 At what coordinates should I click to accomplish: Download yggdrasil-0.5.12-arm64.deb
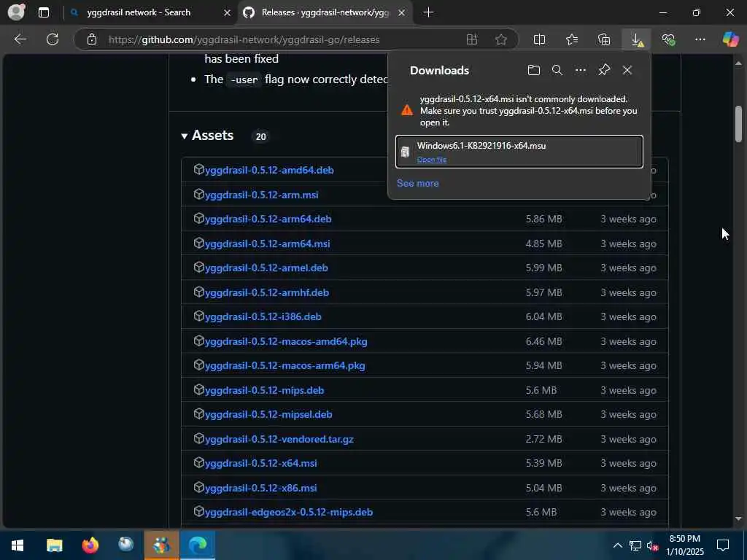pos(268,219)
